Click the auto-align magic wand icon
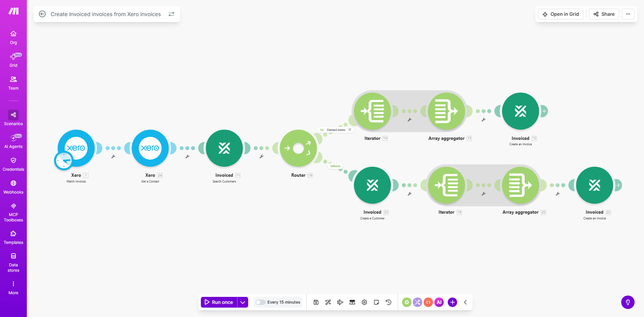 (328, 302)
